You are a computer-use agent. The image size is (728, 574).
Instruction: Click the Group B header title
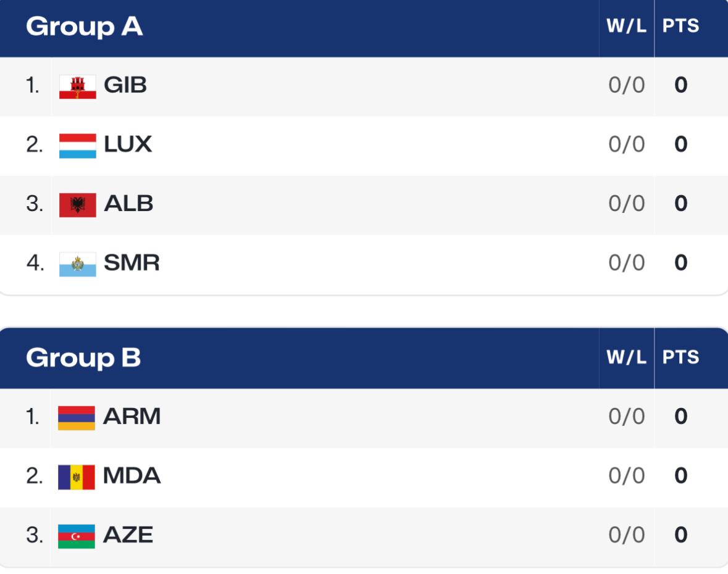click(x=83, y=357)
